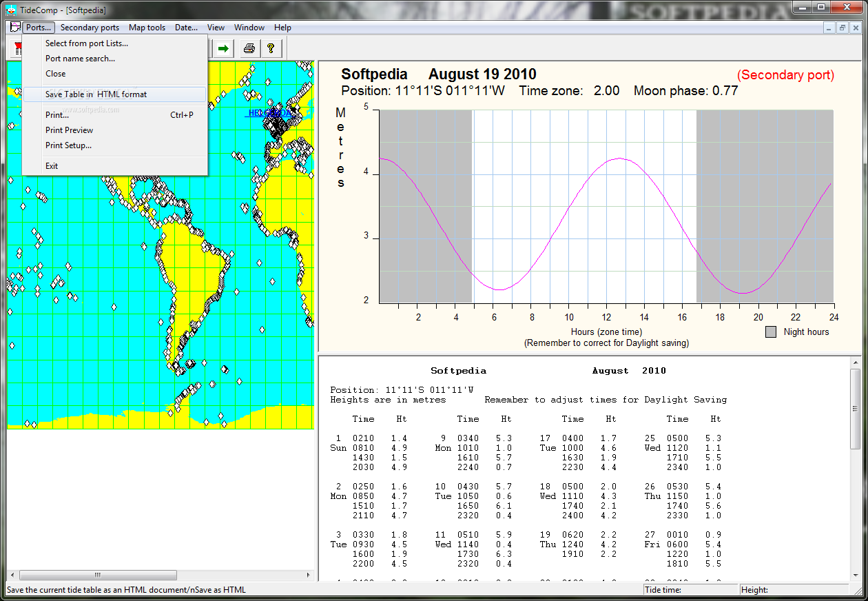868x601 pixels.
Task: Click the tide document icon beside Ports menu
Action: tap(14, 28)
